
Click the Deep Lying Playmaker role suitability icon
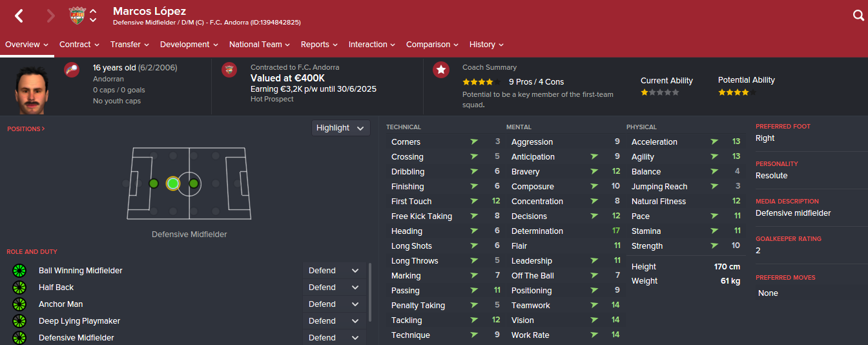19,321
